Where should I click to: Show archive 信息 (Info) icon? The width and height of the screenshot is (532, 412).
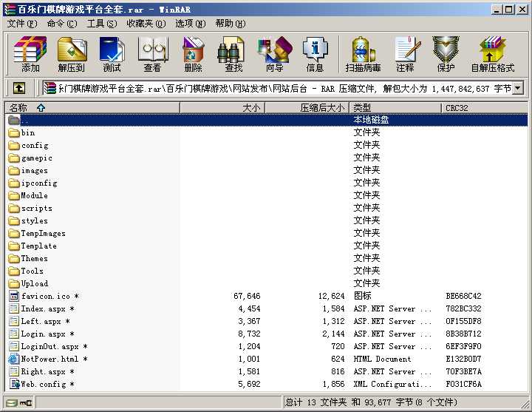pos(315,54)
